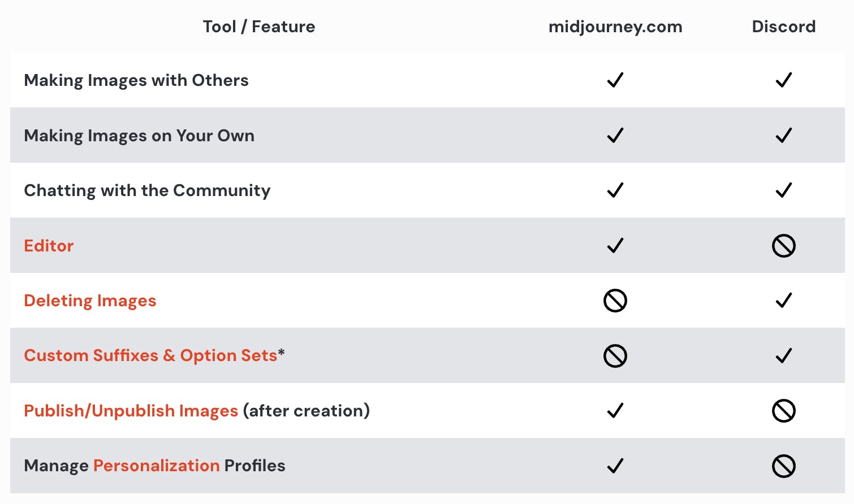Open Custom Suffixes & Option Sets link
854x504 pixels.
point(150,355)
